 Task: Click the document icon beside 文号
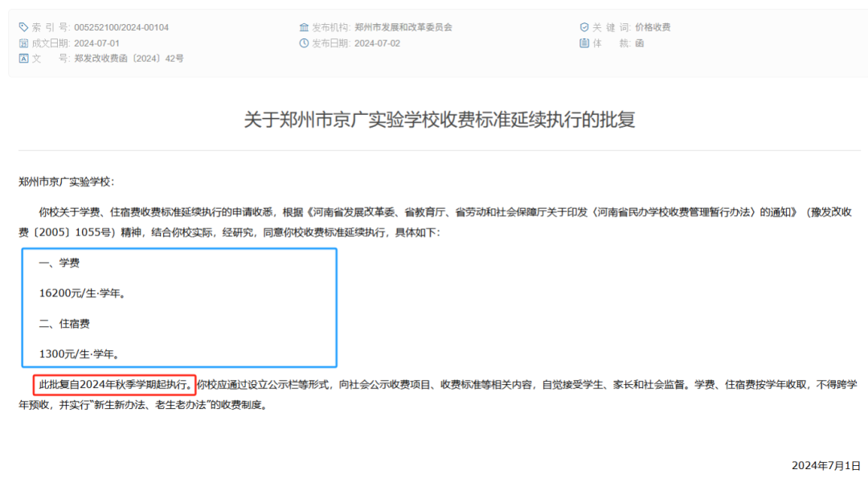23,59
